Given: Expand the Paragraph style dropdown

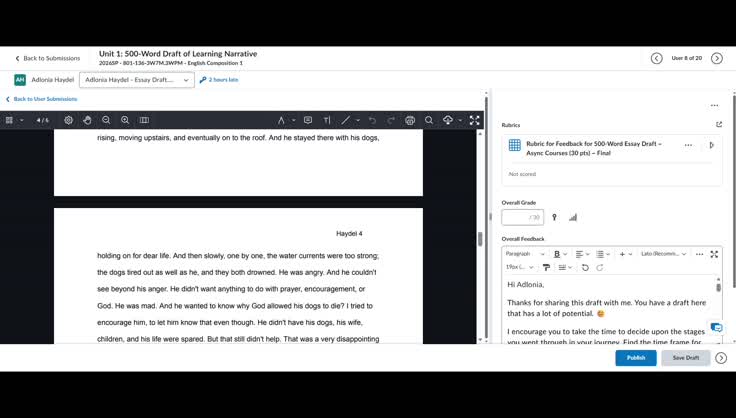Looking at the screenshot, I should (525, 254).
